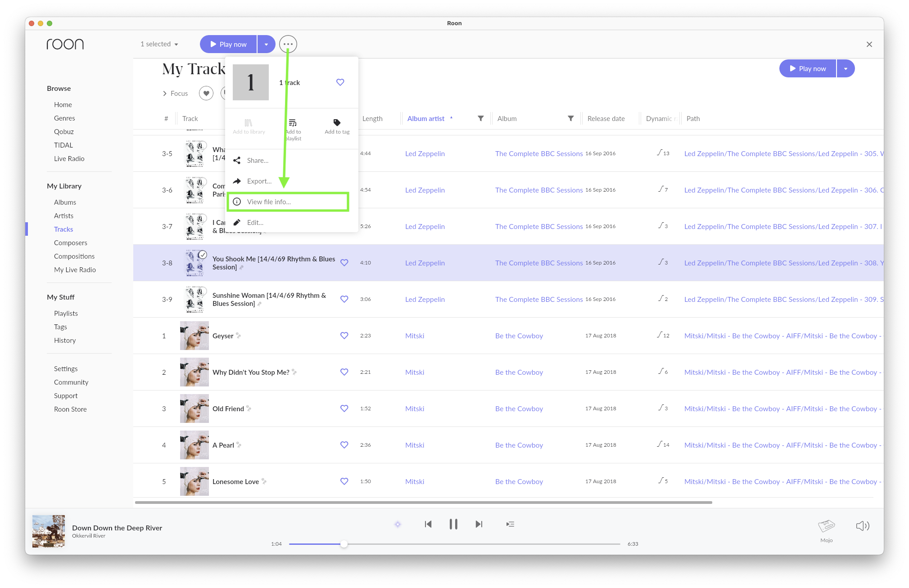Open the play queue icon

[x=510, y=524]
